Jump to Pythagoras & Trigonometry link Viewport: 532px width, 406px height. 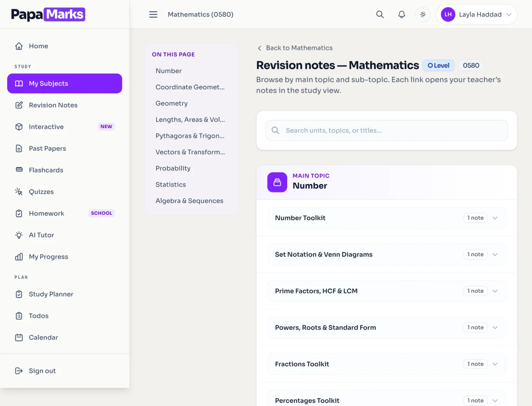coord(190,136)
